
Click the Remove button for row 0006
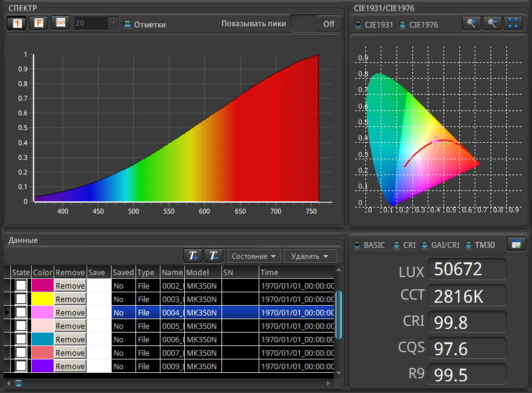pyautogui.click(x=70, y=339)
